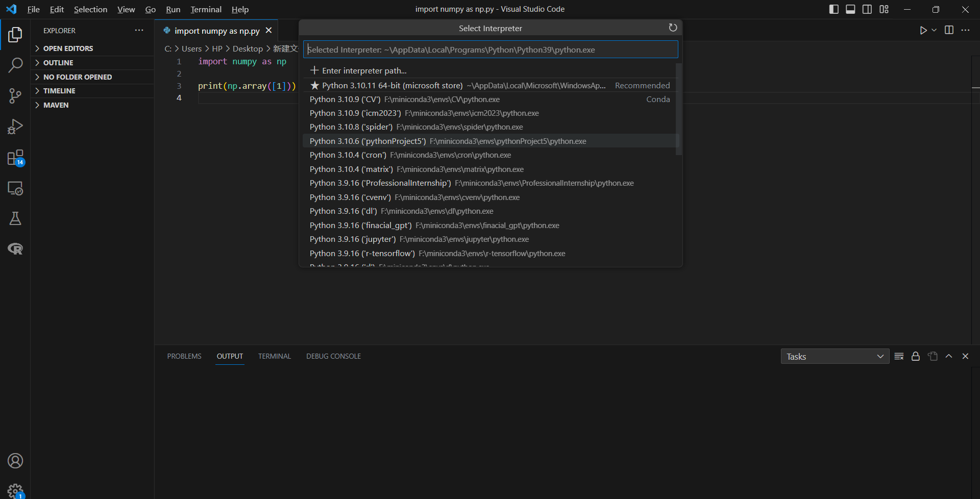Open the View menu
The height and width of the screenshot is (499, 980).
126,9
